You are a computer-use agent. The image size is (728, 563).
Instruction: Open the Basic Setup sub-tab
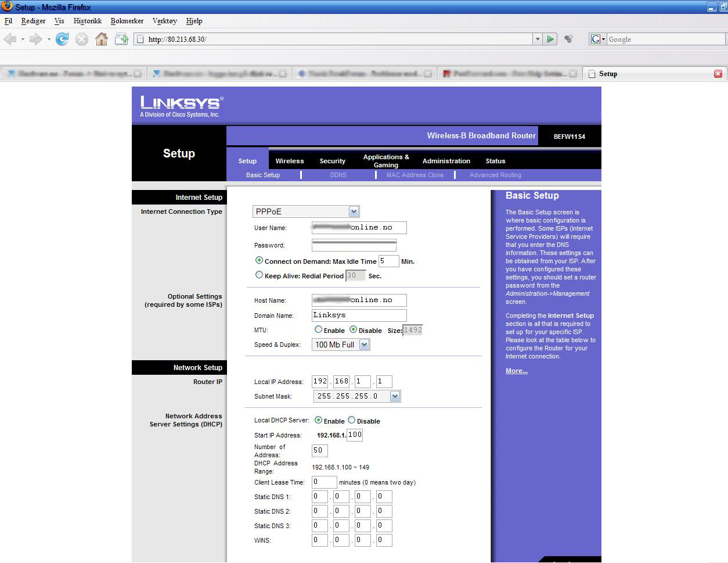pyautogui.click(x=263, y=175)
